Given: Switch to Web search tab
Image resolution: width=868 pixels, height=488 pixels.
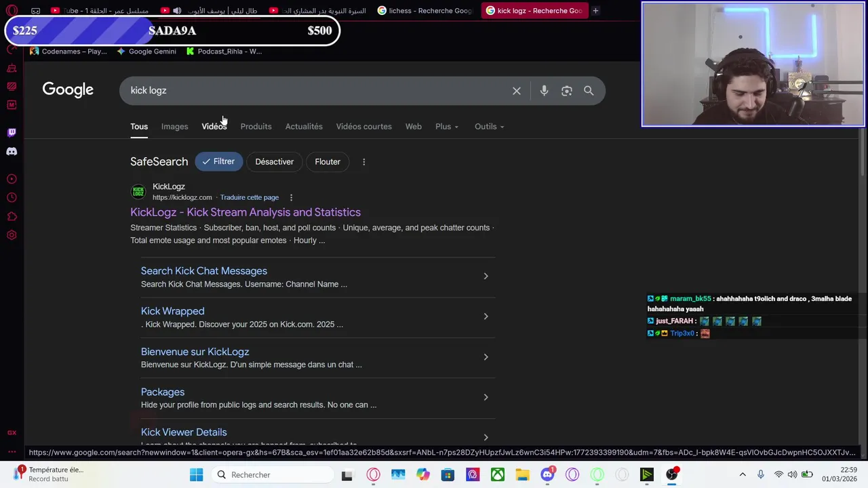Looking at the screenshot, I should (x=413, y=127).
